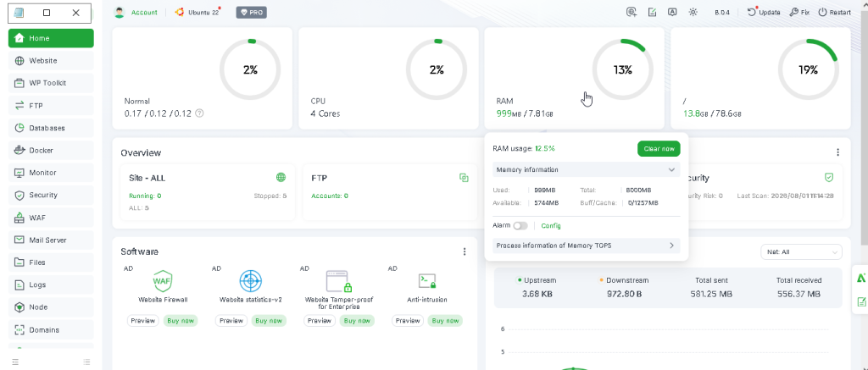Screen dimensions: 868x370
Task: Click the Account link
Action: pyautogui.click(x=144, y=12)
